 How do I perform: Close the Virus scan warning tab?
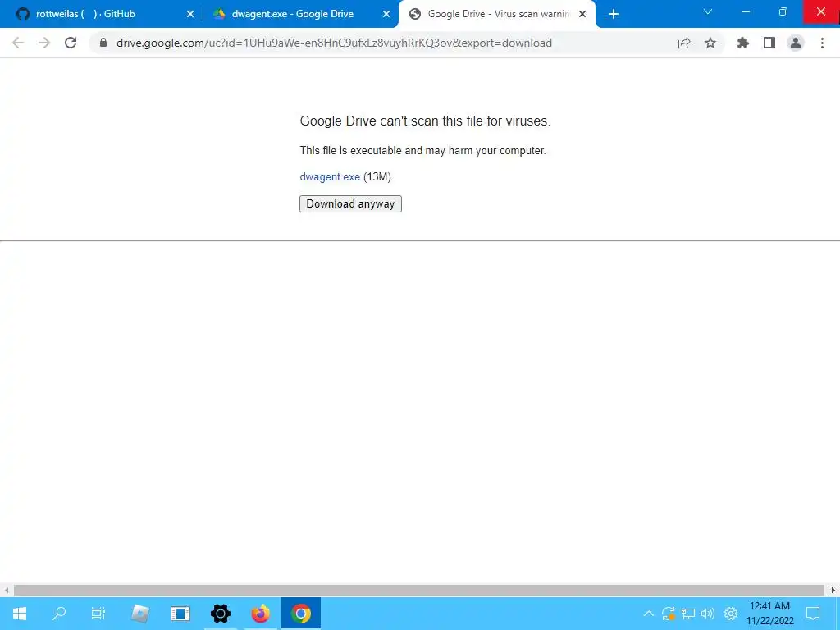coord(582,14)
